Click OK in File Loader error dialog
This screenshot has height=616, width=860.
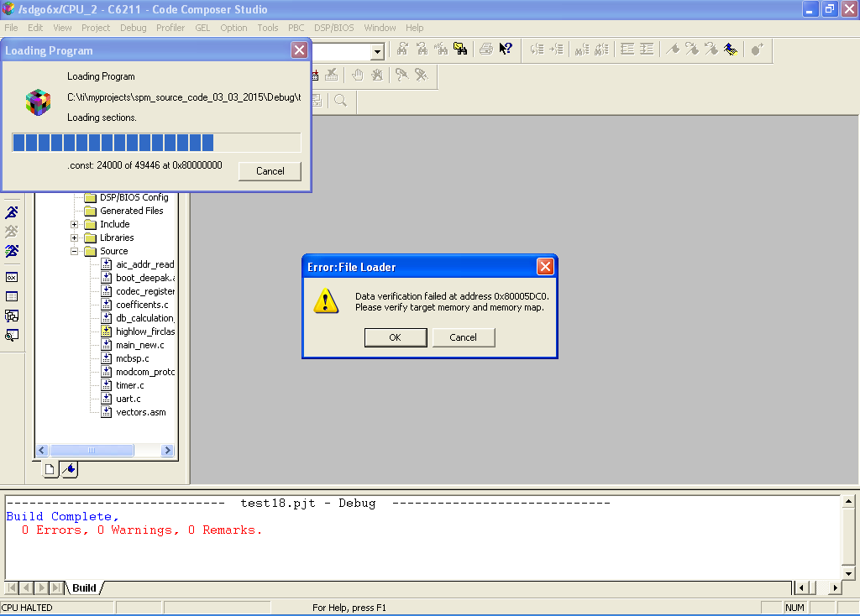396,337
